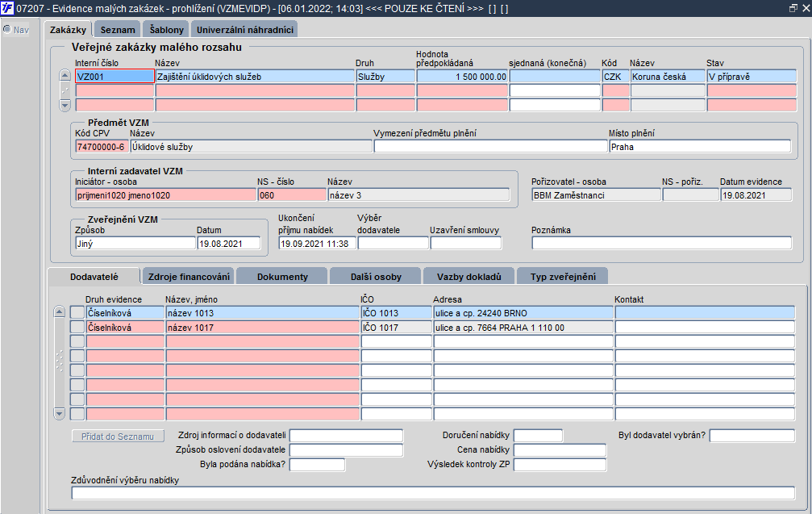Screen dimensions: 812x514
Task: Click the Kontakt field for název 1013
Action: 705,312
